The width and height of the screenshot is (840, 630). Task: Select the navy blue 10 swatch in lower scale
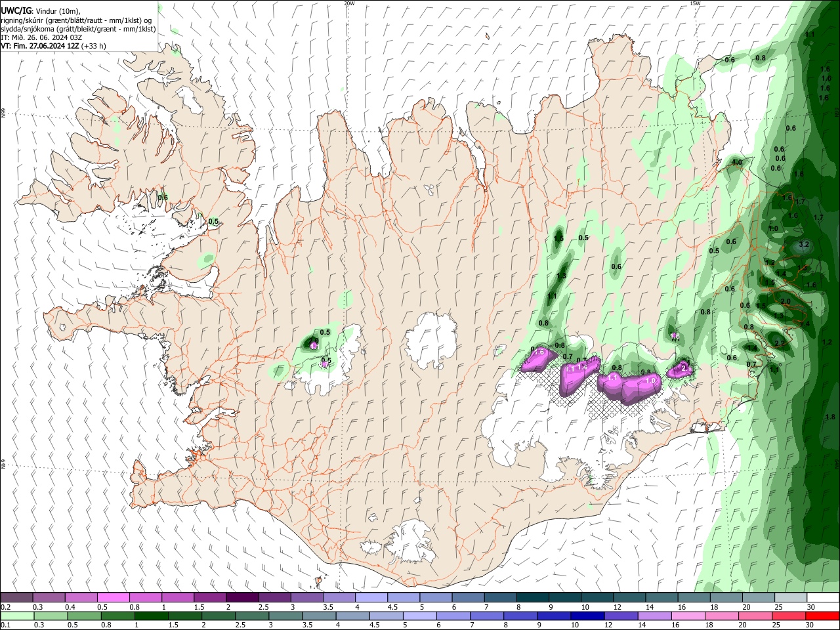(x=588, y=616)
